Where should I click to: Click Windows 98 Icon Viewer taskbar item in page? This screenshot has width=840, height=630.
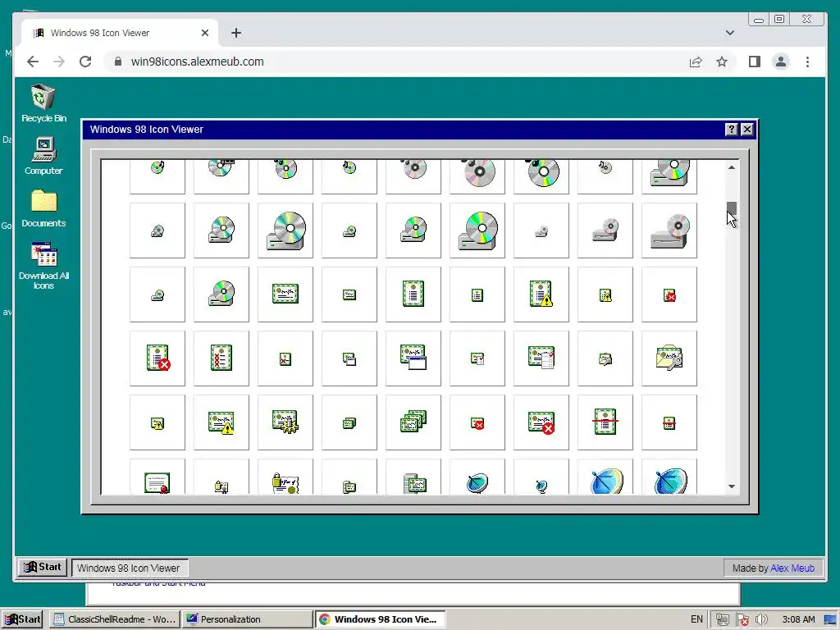click(x=129, y=568)
